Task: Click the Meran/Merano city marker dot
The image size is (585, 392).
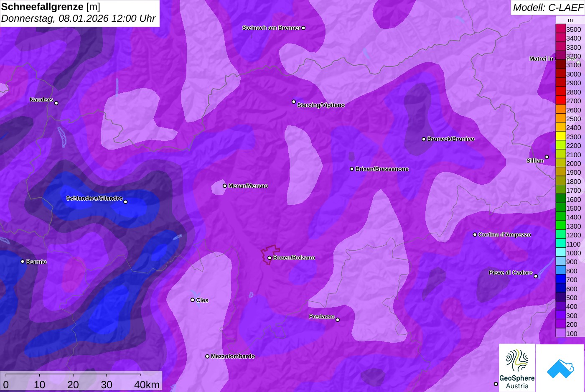Action: (x=225, y=186)
